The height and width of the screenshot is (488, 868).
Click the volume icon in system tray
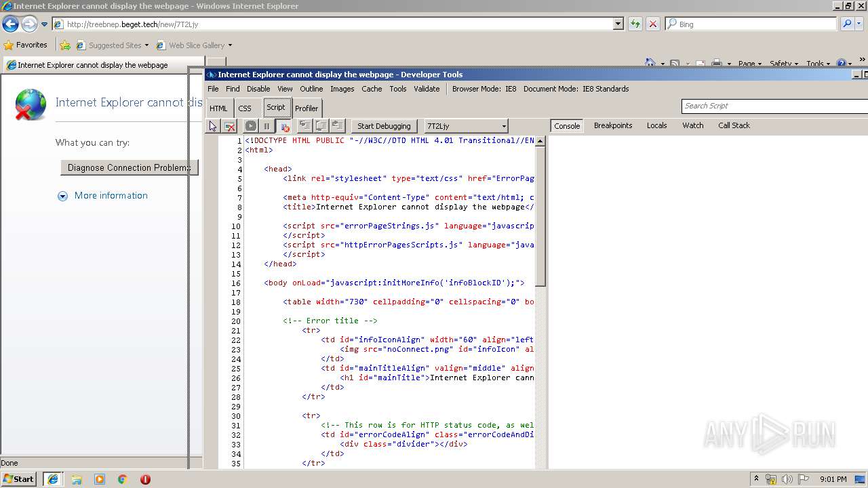coord(787,479)
